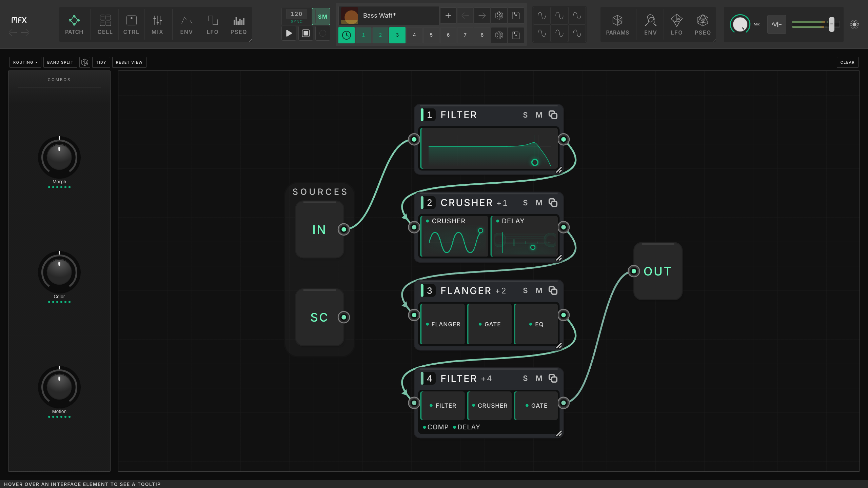Open the right-side ENV follower icon
Viewport: 868px width, 488px height.
click(x=650, y=25)
